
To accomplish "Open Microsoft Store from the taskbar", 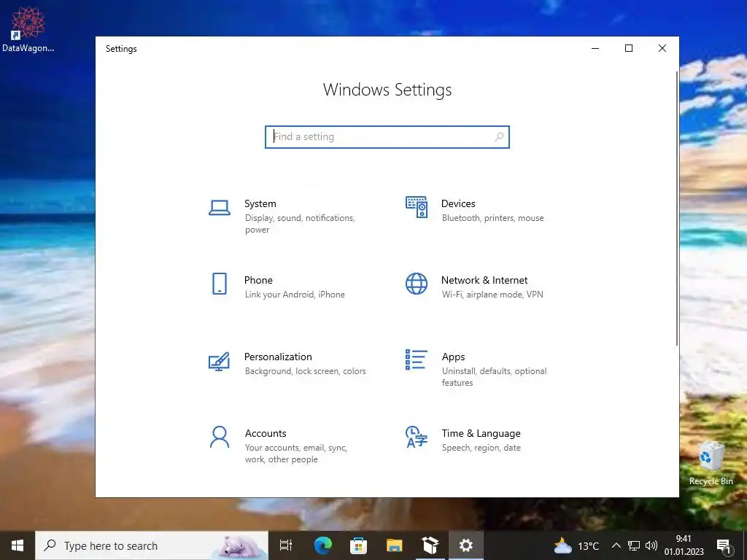I will click(x=358, y=545).
